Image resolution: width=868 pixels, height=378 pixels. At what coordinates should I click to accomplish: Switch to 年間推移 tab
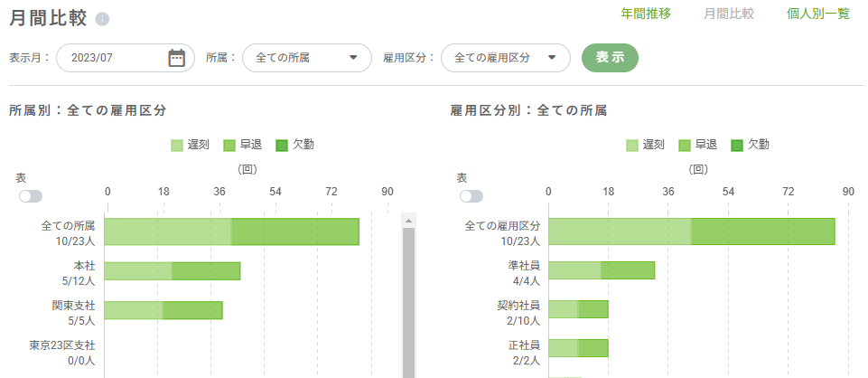[x=646, y=14]
